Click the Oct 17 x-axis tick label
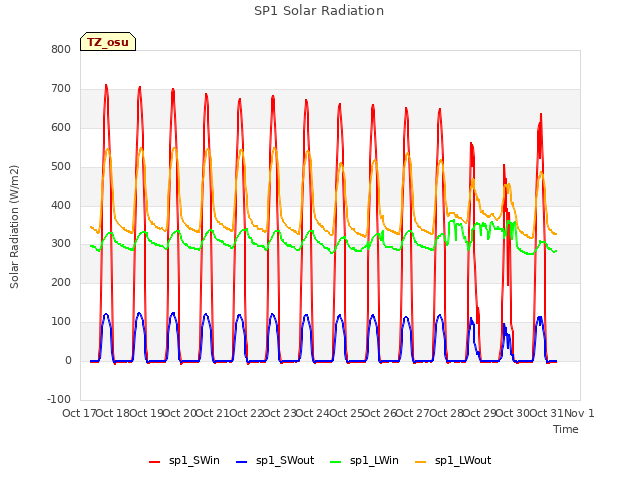This screenshot has width=640, height=480. coord(80,413)
